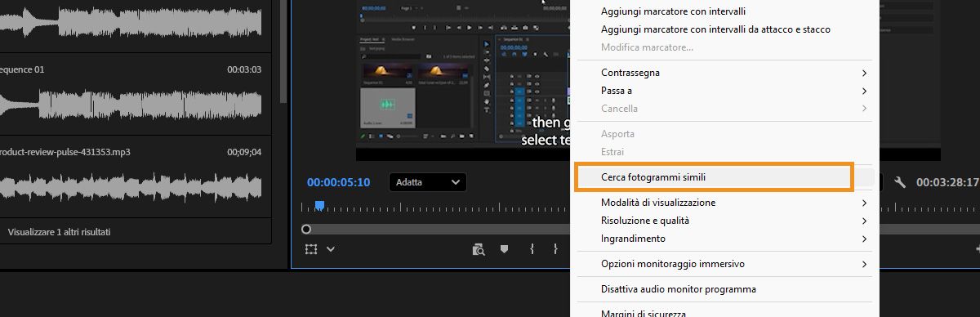Click the 00:03:03 duration of Sequence 01
Image resolution: width=980 pixels, height=317 pixels.
click(244, 70)
